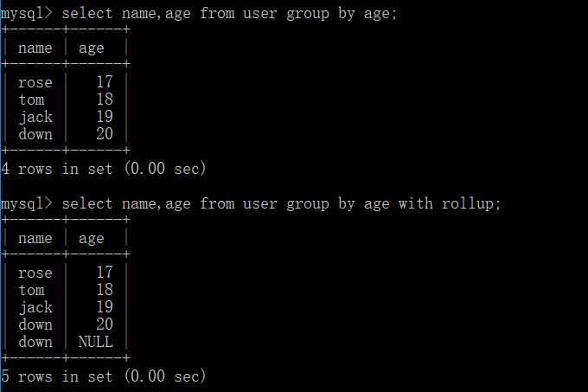Click age value 20 in first table
The image size is (588, 392).
tap(105, 134)
